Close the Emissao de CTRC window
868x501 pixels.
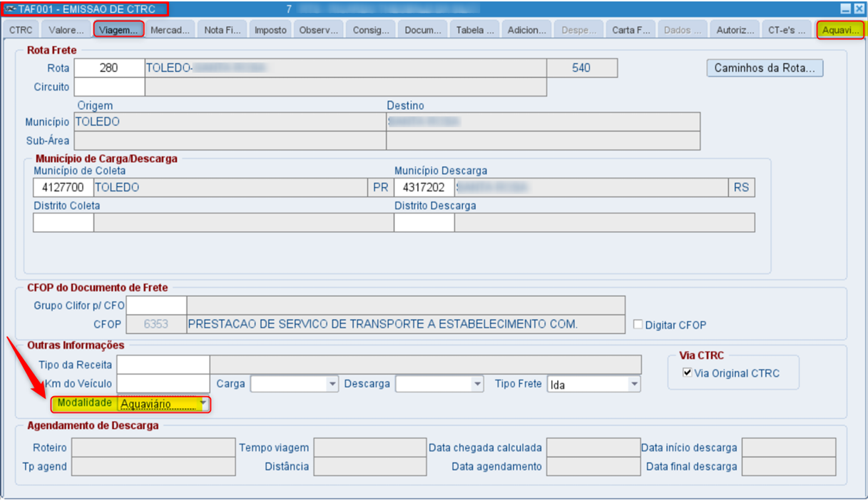[859, 9]
